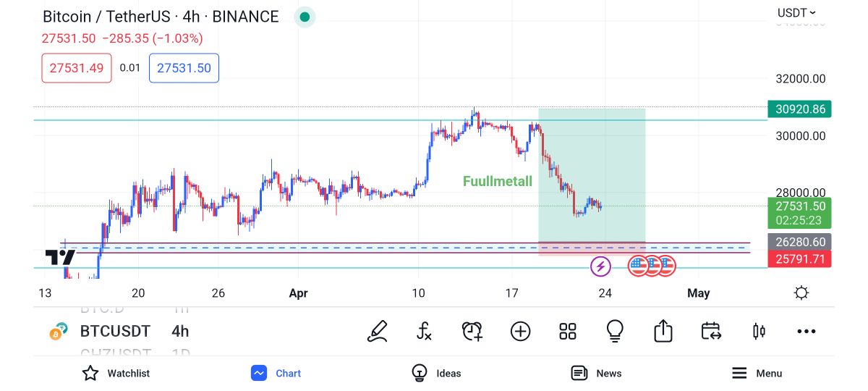Change the candlestick chart type icon
This screenshot has width=868, height=391.
pos(759,332)
